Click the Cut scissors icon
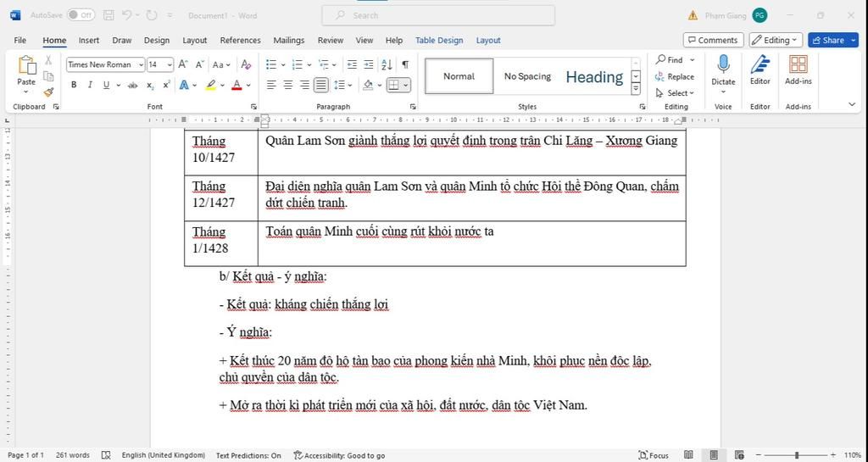The width and height of the screenshot is (868, 462). 48,60
